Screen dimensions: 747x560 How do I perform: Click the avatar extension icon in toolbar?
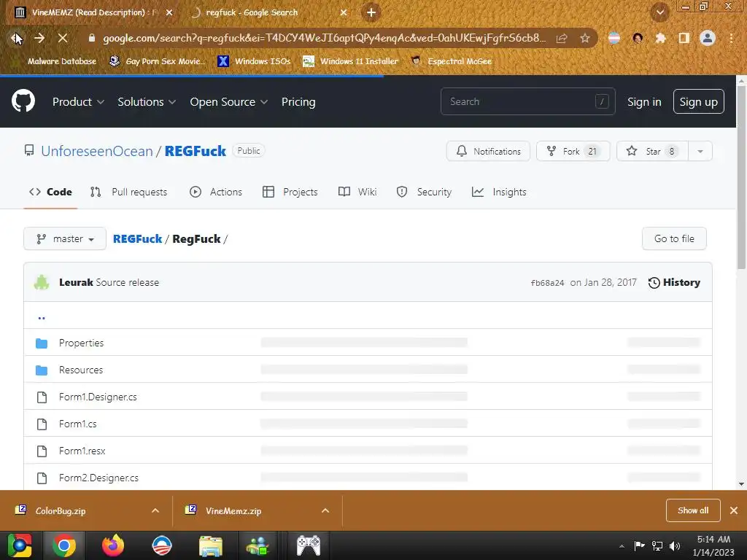pyautogui.click(x=638, y=38)
